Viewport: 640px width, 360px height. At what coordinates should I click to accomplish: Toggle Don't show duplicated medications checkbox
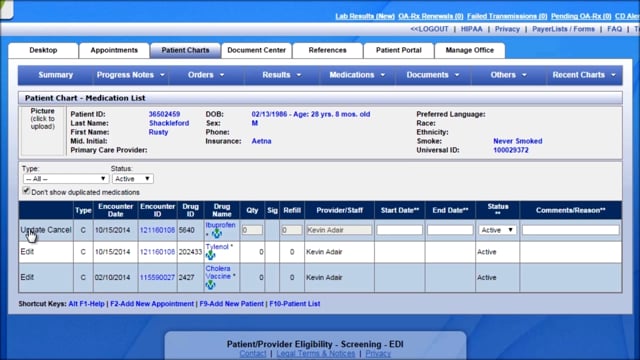point(26,191)
